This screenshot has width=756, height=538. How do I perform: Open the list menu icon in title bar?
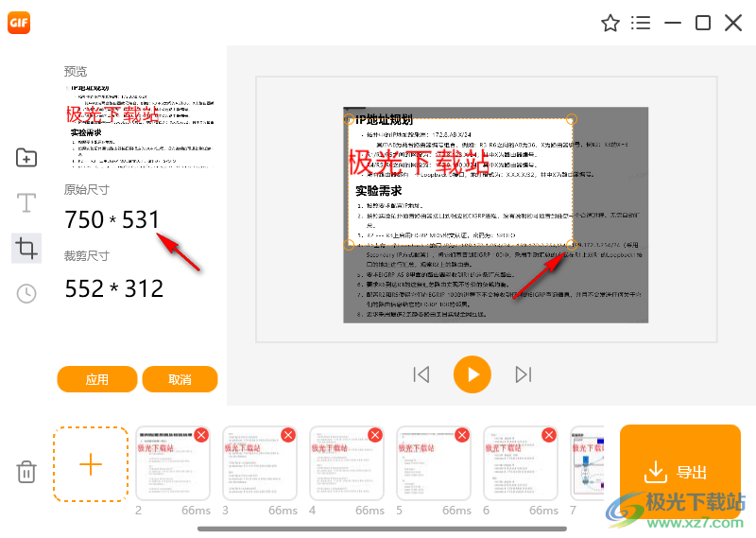tap(641, 23)
